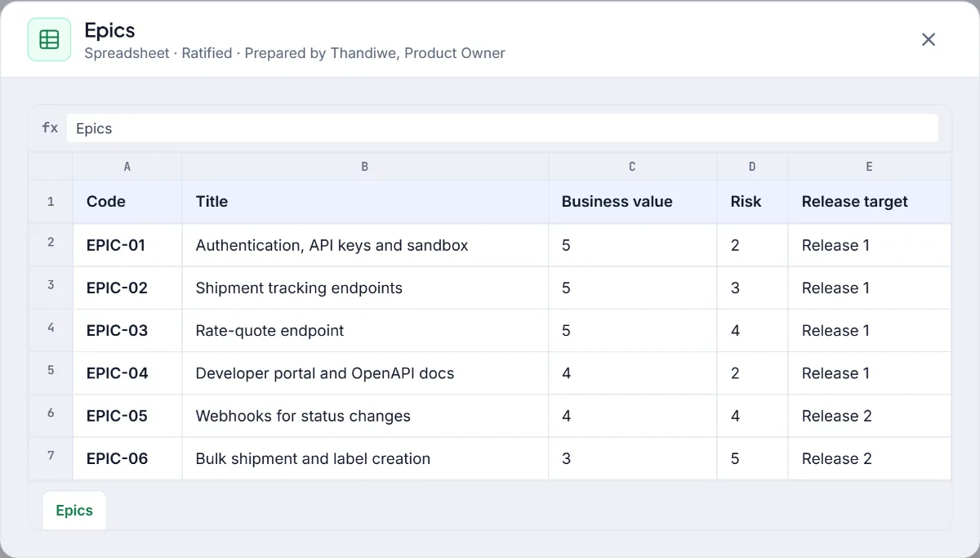Close the Epics spreadsheet dialog

pos(929,39)
